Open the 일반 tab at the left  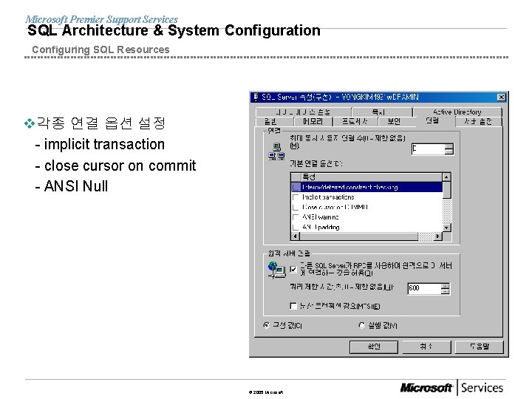270,121
